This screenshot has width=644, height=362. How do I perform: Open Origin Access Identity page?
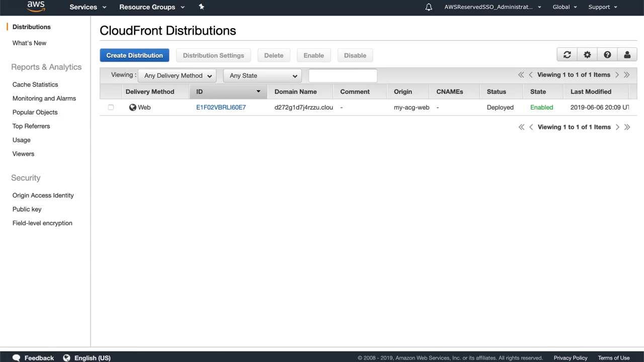(43, 195)
